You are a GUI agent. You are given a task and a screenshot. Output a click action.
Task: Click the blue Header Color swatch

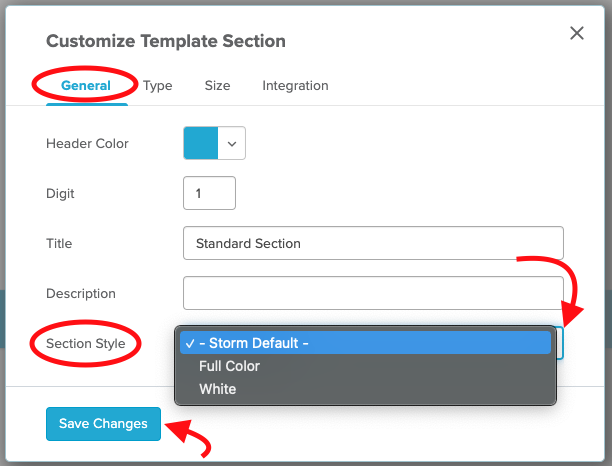201,143
